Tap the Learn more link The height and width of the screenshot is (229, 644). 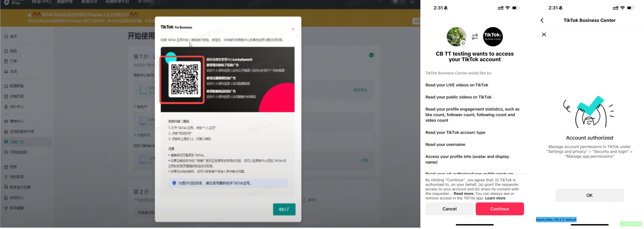[x=495, y=198]
